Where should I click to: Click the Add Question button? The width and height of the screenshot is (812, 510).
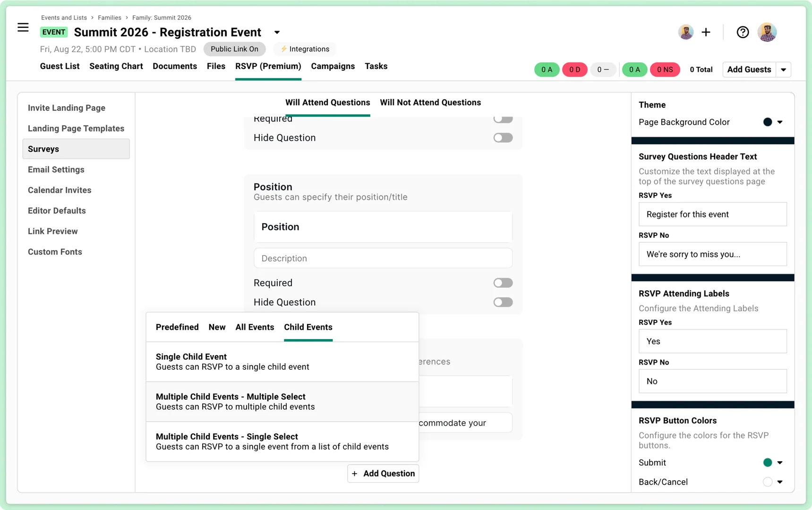pyautogui.click(x=383, y=474)
